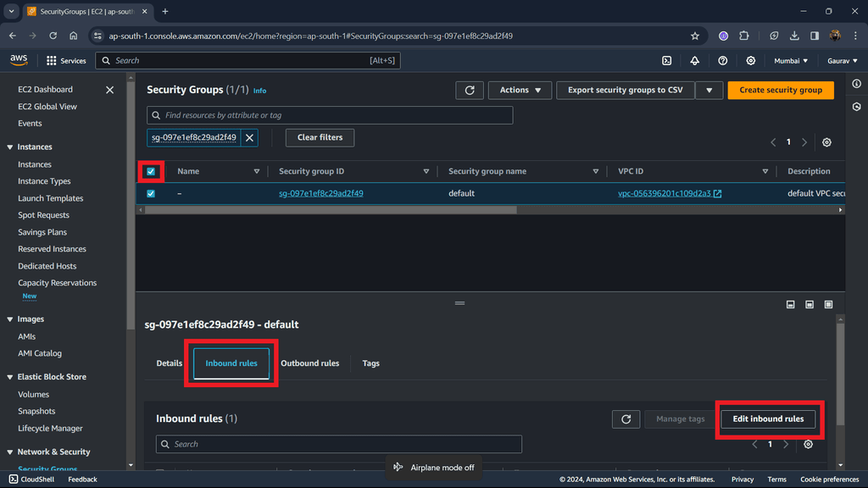Viewport: 868px width, 488px height.
Task: Open the hexagon panel icon on right edge
Action: point(856,107)
